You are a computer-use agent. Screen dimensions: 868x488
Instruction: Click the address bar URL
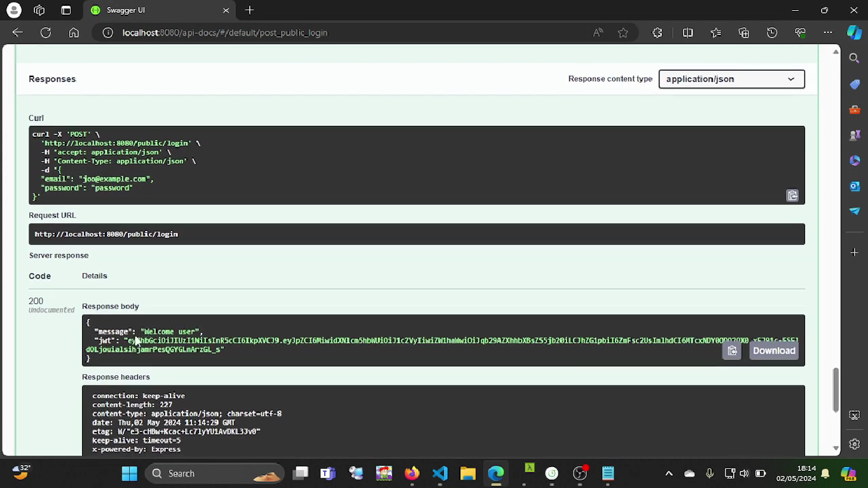(224, 32)
